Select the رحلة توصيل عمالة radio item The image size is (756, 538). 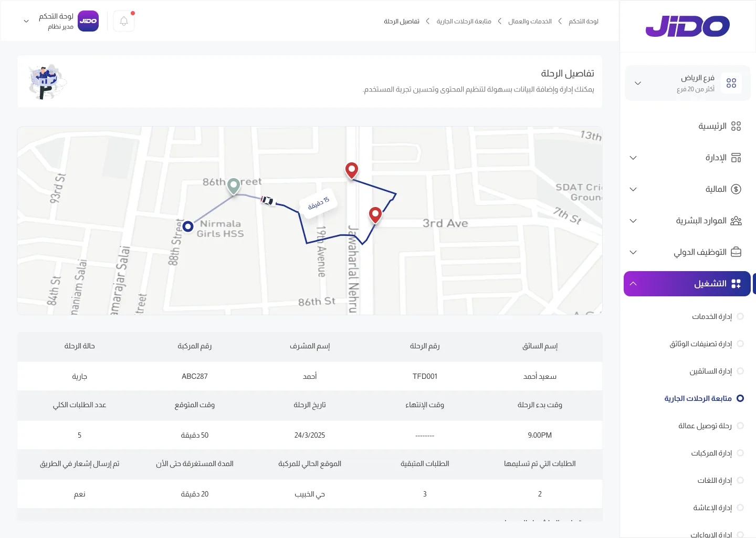[x=740, y=426]
